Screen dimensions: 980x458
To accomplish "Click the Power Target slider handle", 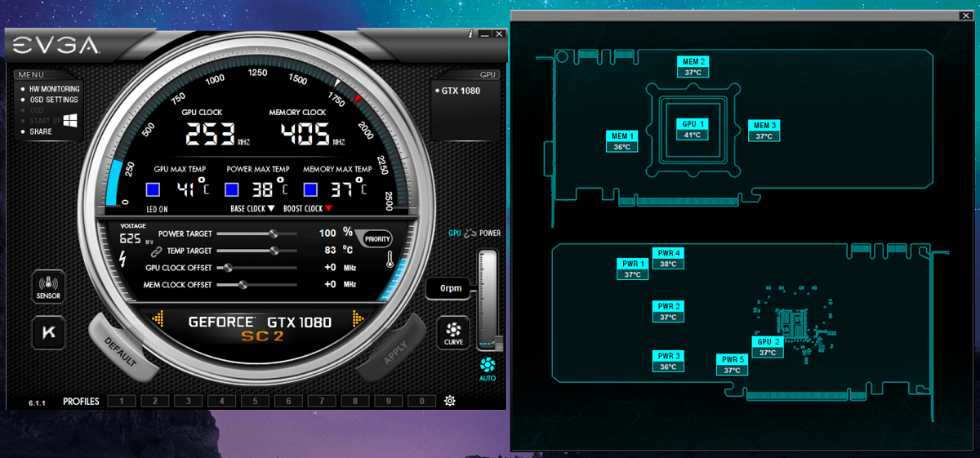I will coord(274,233).
